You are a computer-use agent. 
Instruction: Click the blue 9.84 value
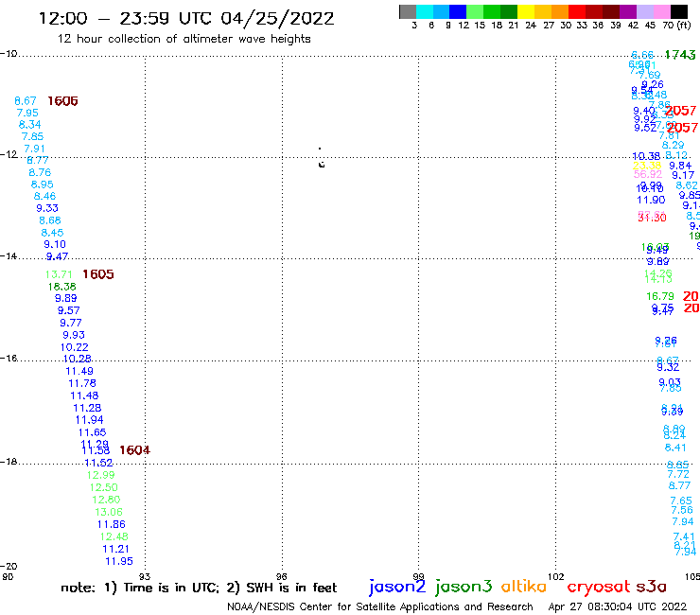(680, 166)
